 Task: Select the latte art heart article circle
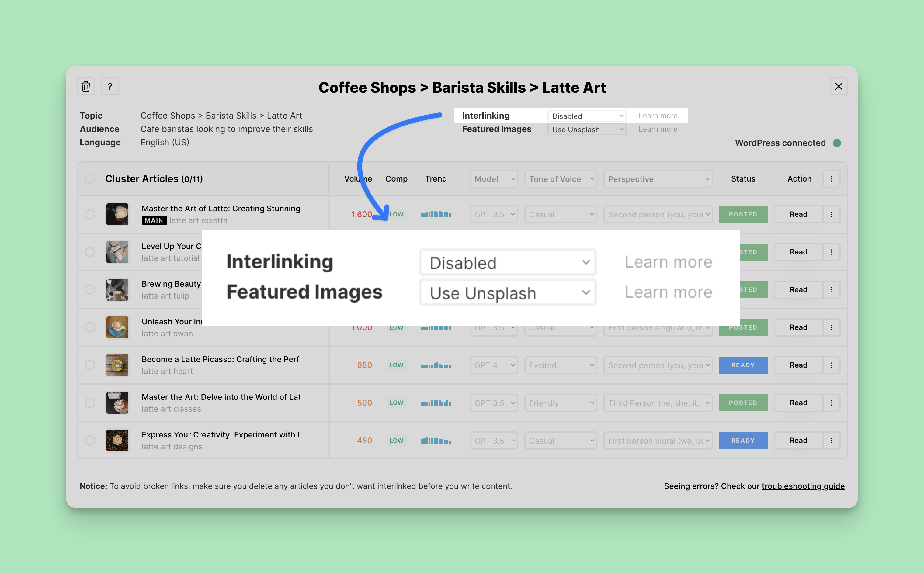pos(90,365)
